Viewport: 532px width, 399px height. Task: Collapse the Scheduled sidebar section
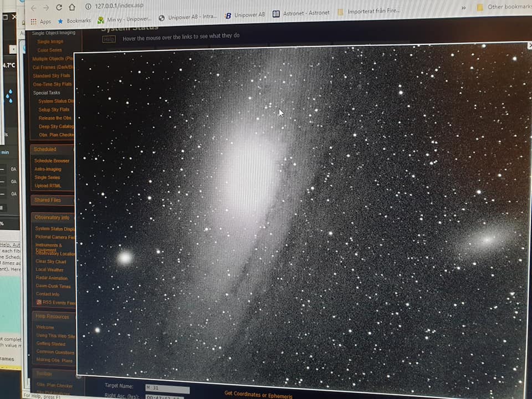tap(51, 149)
